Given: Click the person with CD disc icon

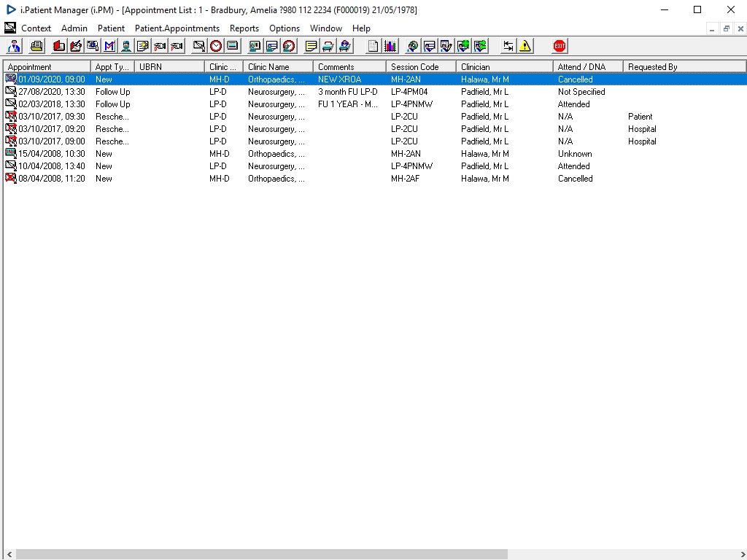Looking at the screenshot, I should pos(413,46).
